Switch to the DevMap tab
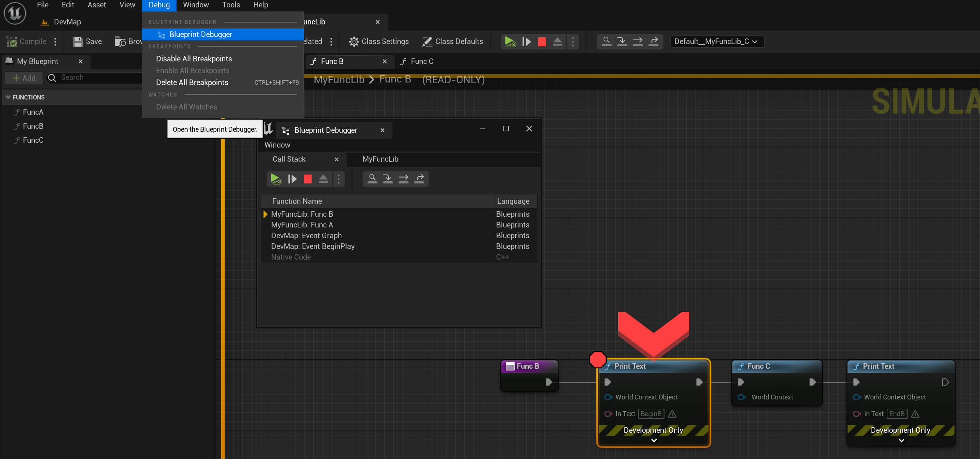 coord(61,22)
